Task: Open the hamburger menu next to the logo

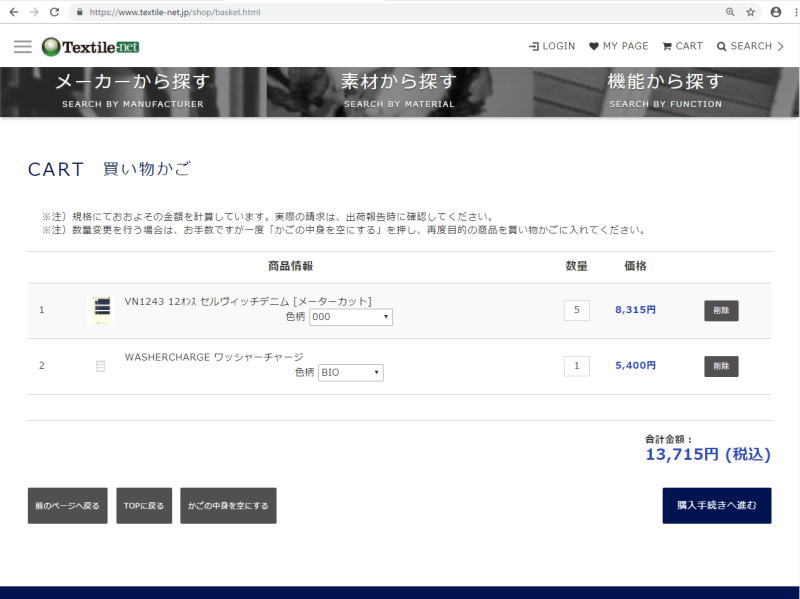Action: 22,46
